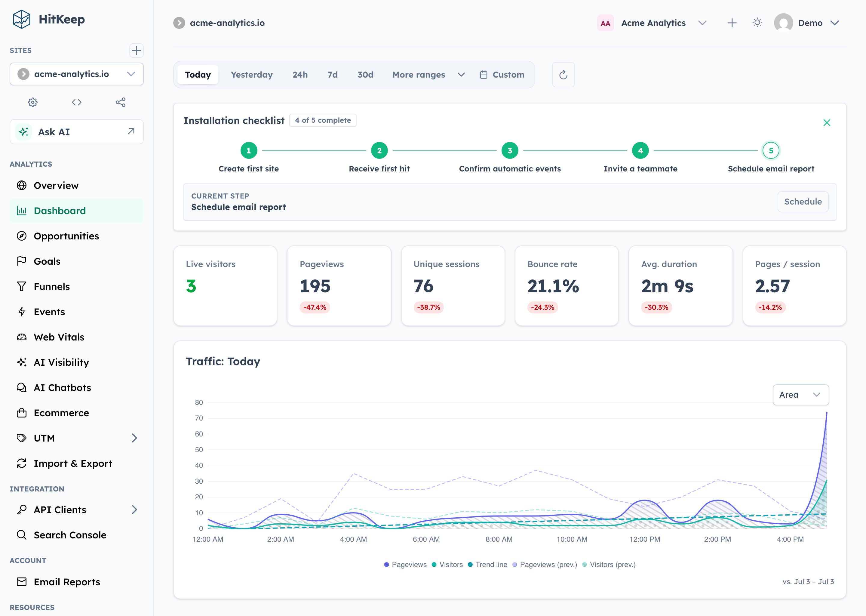Click the Events lightning bolt icon
Screen dimensions: 866x616
[22, 312]
